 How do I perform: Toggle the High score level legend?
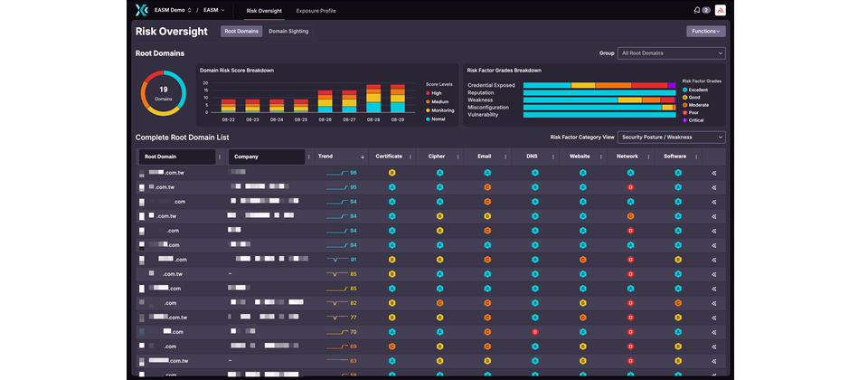coord(435,93)
